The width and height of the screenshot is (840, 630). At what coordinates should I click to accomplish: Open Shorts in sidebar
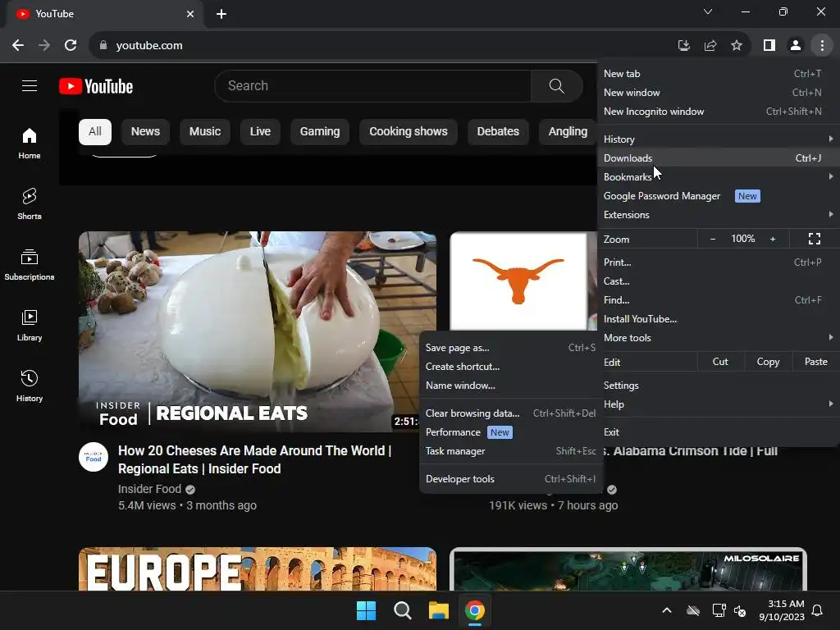[x=30, y=203]
